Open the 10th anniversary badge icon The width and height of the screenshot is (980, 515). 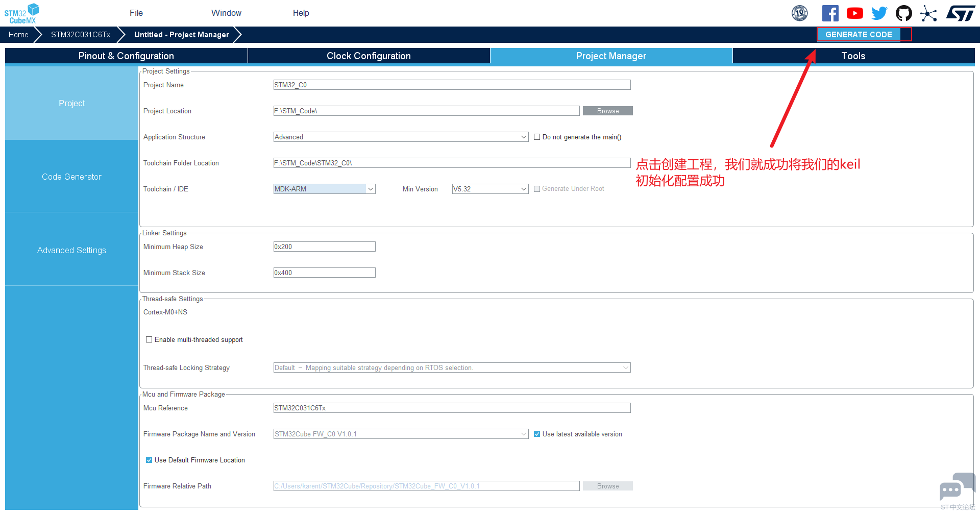(x=799, y=13)
